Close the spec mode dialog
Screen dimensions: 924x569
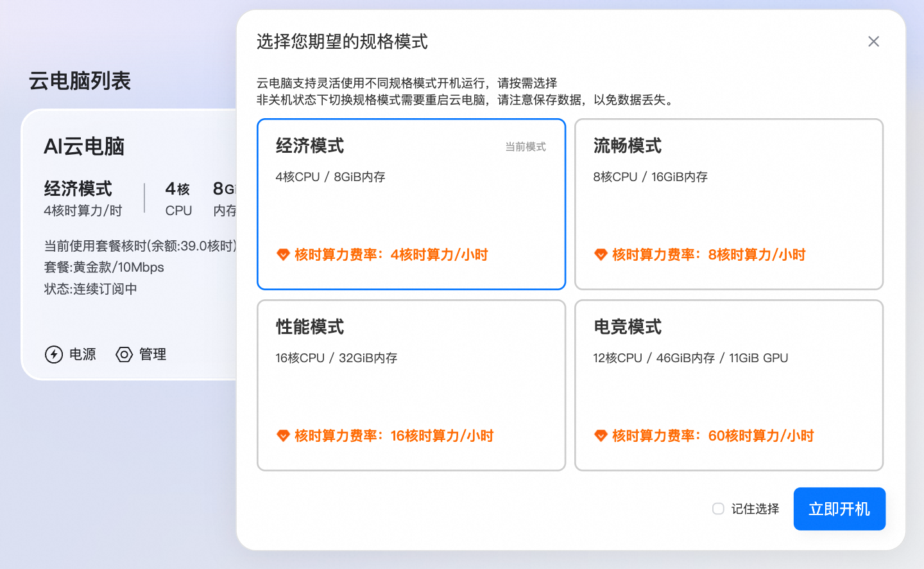(873, 42)
